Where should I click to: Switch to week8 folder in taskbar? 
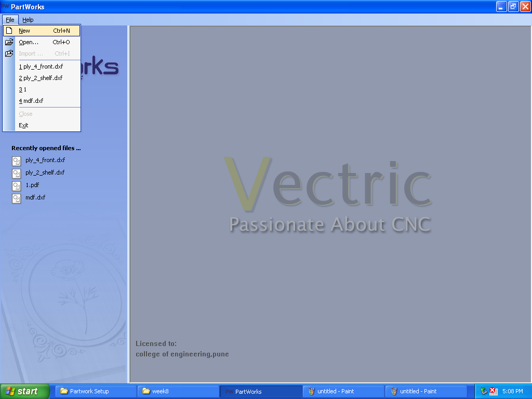pyautogui.click(x=178, y=392)
